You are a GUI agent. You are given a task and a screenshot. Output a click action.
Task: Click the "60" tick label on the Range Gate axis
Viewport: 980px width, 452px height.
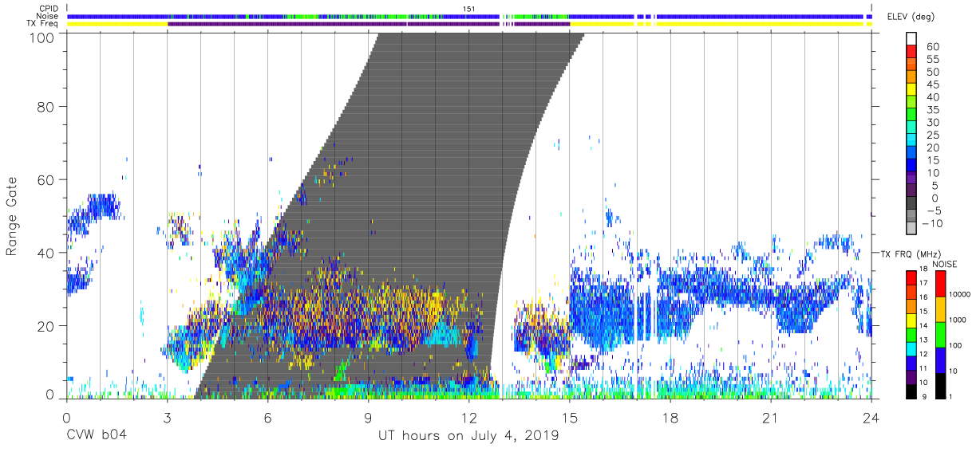coord(45,179)
